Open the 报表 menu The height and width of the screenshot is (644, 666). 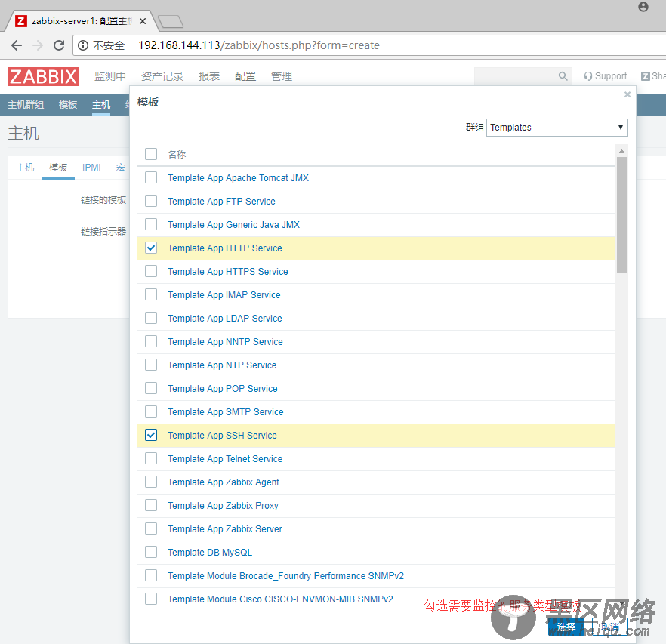click(209, 76)
